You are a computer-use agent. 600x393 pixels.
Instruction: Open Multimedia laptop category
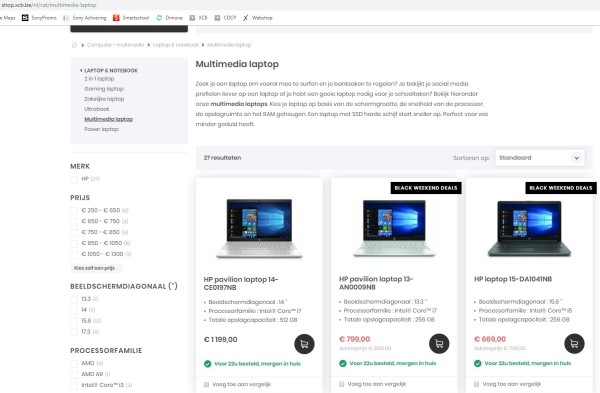[x=108, y=119]
